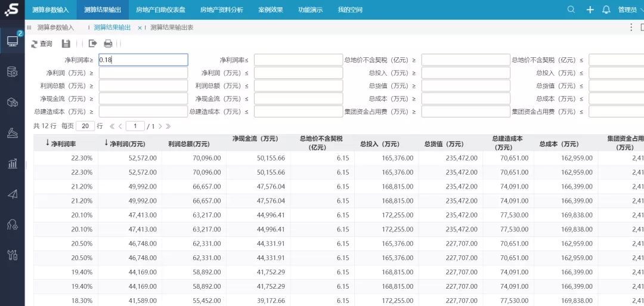Click the S logo at top left

(x=12, y=10)
